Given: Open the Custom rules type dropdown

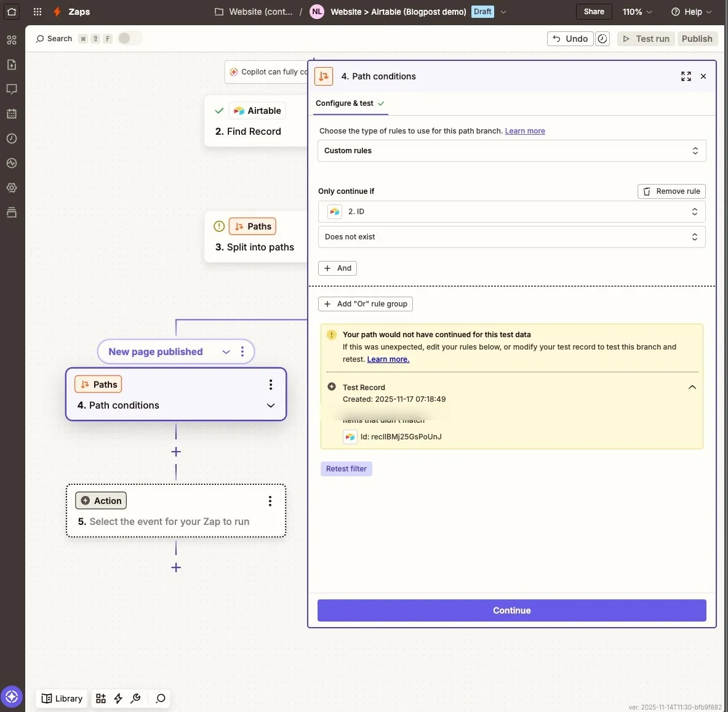Looking at the screenshot, I should pyautogui.click(x=511, y=150).
